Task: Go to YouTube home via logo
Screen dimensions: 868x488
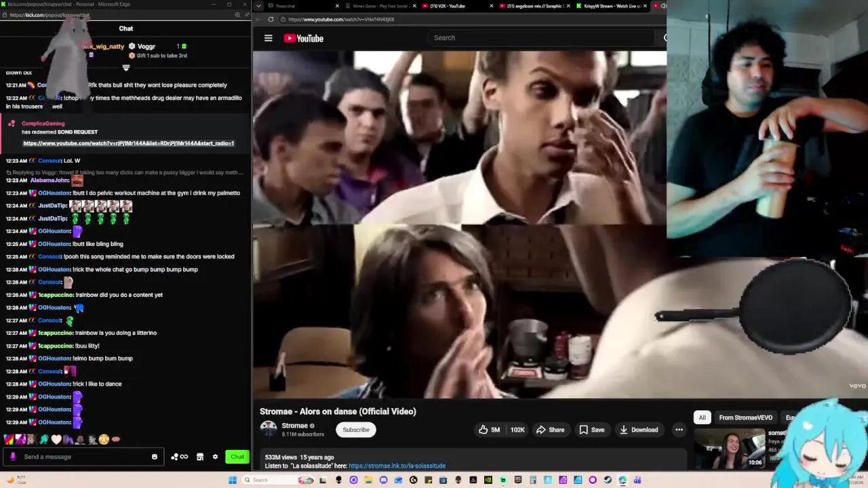Action: 303,38
